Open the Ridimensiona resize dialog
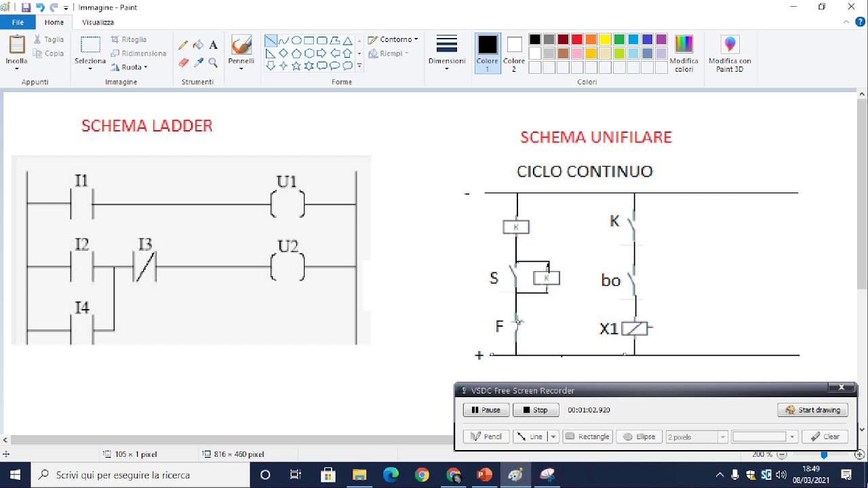 tap(138, 53)
